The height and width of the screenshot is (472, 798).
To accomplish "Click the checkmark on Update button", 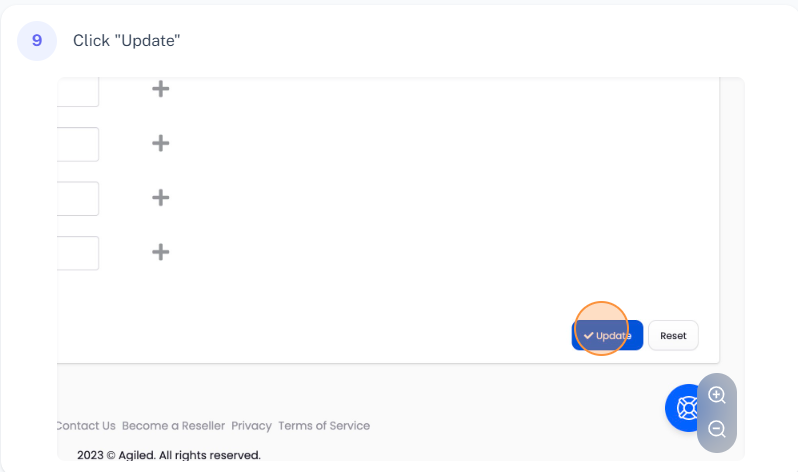I will 589,335.
